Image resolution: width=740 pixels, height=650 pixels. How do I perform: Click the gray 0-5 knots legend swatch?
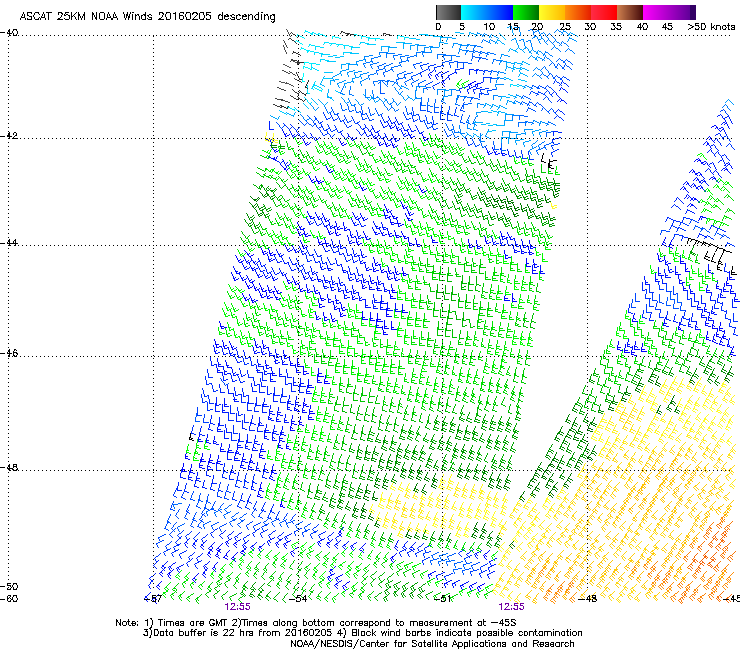point(448,12)
